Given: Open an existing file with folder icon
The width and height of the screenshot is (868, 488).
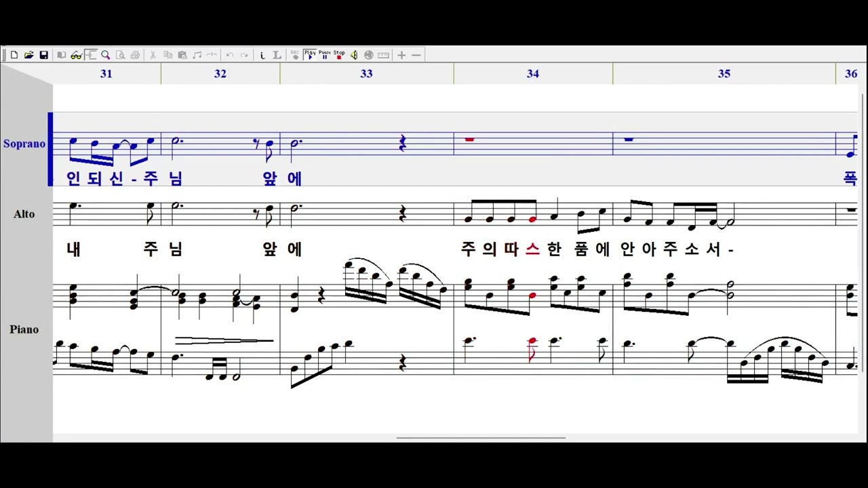Looking at the screenshot, I should click(29, 55).
